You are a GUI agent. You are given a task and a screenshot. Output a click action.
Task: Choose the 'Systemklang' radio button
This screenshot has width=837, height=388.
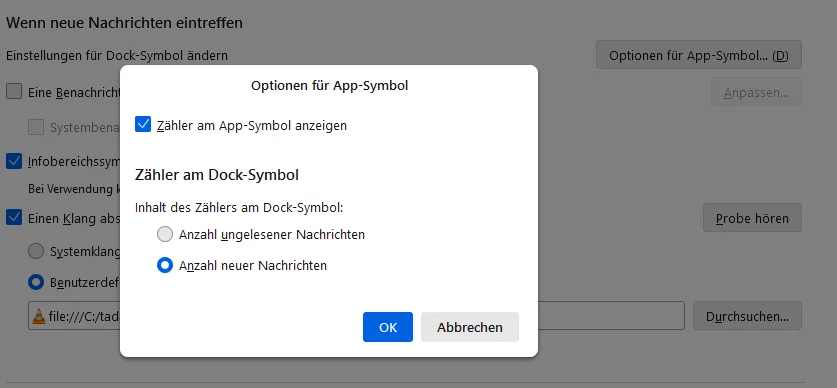click(x=36, y=251)
